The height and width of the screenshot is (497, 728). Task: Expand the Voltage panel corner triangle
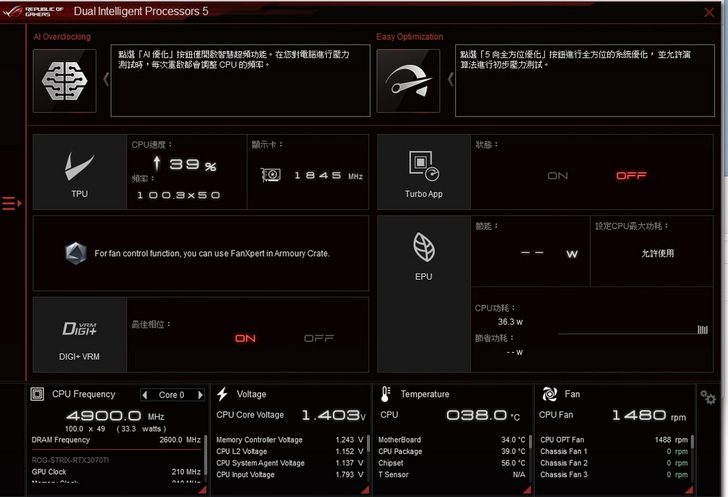point(363,490)
